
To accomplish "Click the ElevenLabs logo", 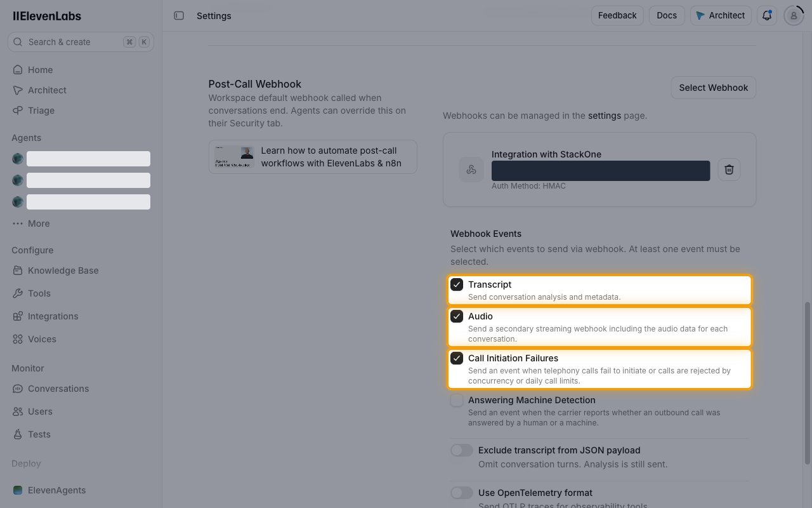I will pos(47,16).
